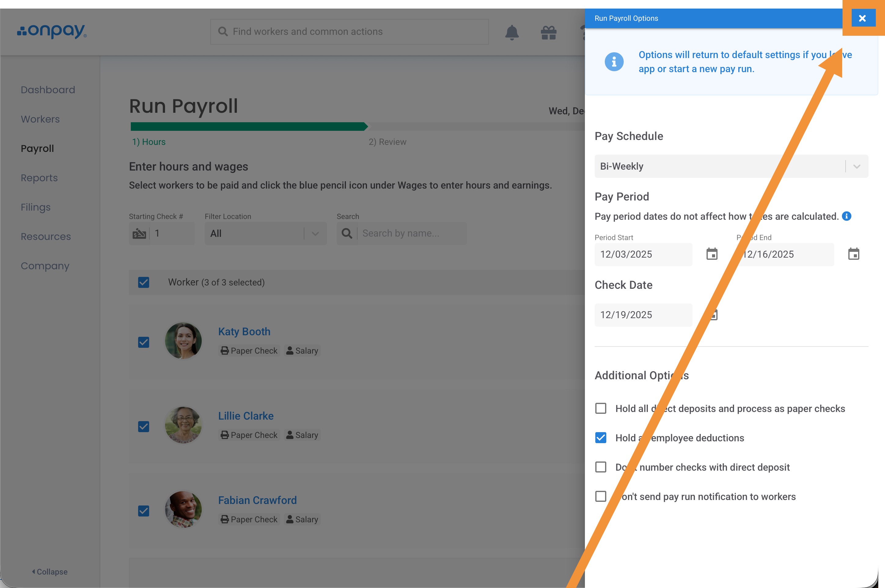Open Fabian Crawford's profile link
Image resolution: width=885 pixels, height=588 pixels.
tap(257, 500)
